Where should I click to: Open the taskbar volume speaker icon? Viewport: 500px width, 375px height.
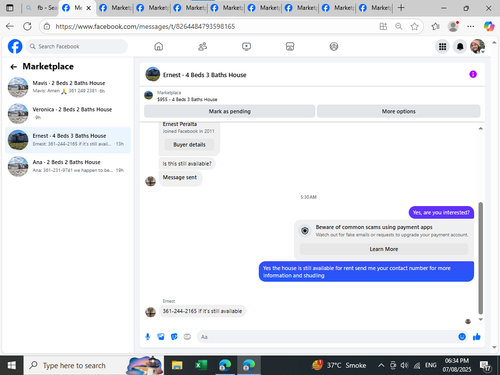click(x=404, y=366)
